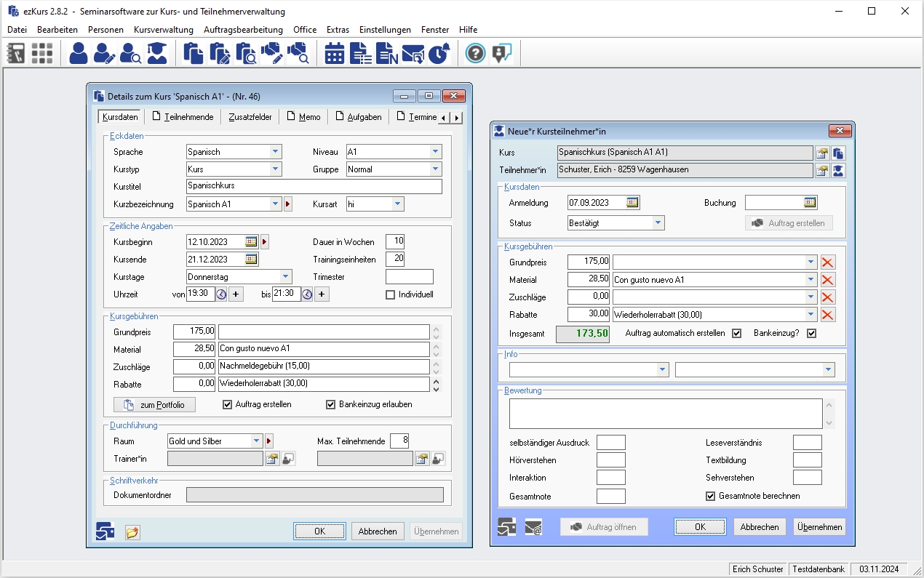
Task: Click the zum Portfolio button
Action: tap(154, 405)
